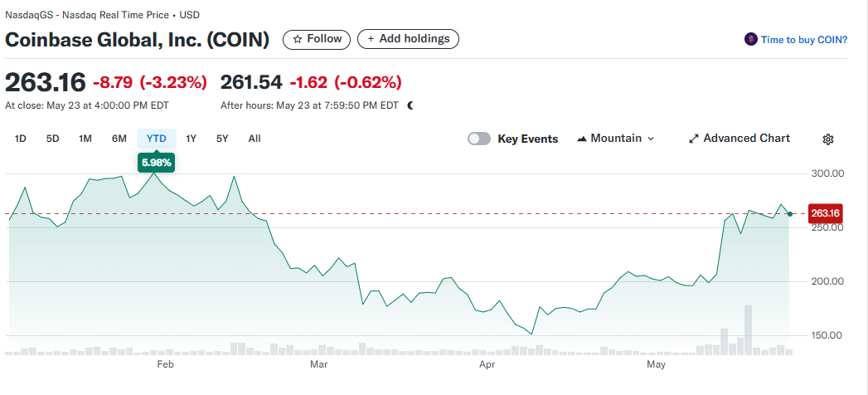Image resolution: width=868 pixels, height=395 pixels.
Task: Click the Mar label on the x-axis
Action: tap(319, 364)
